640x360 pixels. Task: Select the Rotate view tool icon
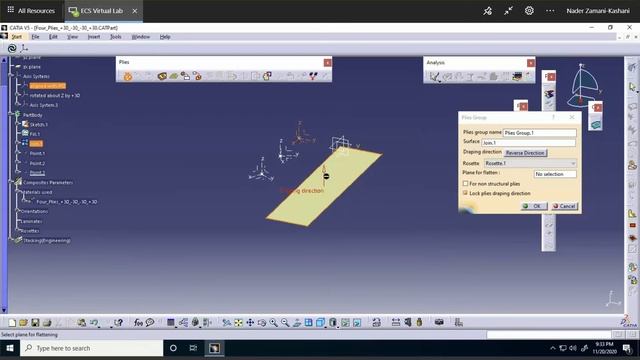tap(262, 323)
